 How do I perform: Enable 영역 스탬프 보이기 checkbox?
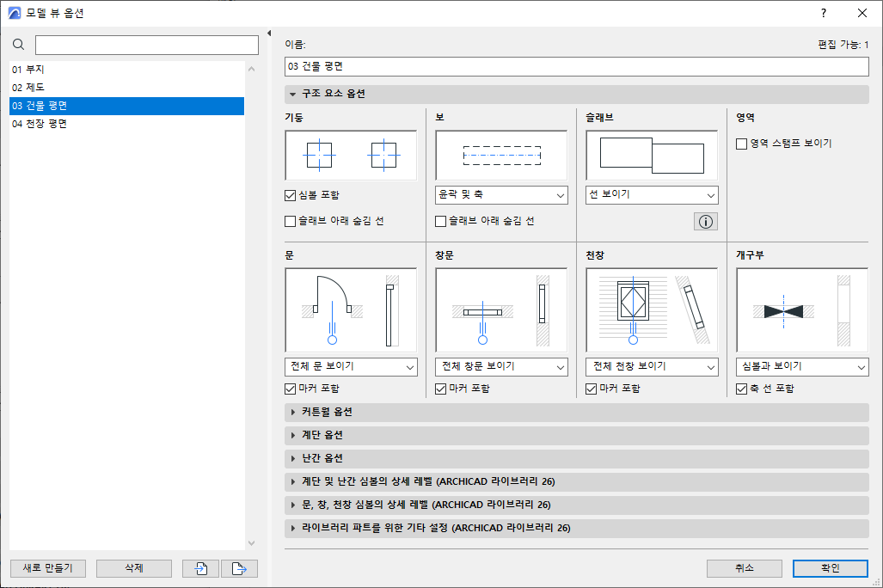pos(741,144)
